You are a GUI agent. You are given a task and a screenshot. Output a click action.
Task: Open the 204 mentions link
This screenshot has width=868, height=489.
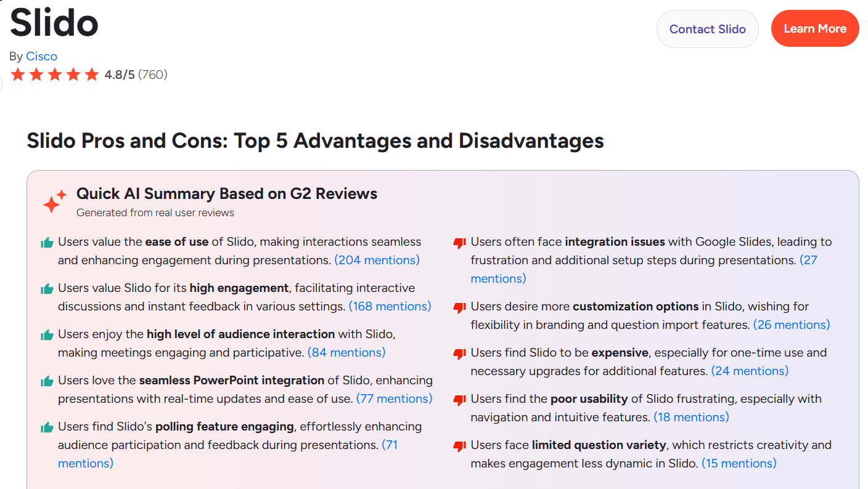pos(377,260)
